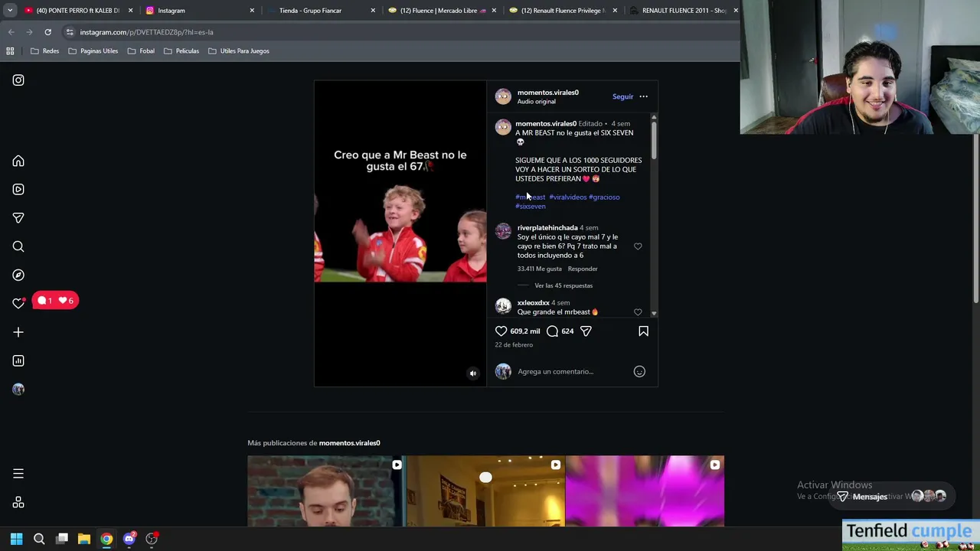The height and width of the screenshot is (551, 980).
Task: Open Chrome tab search dropdown arrow
Action: tap(10, 11)
